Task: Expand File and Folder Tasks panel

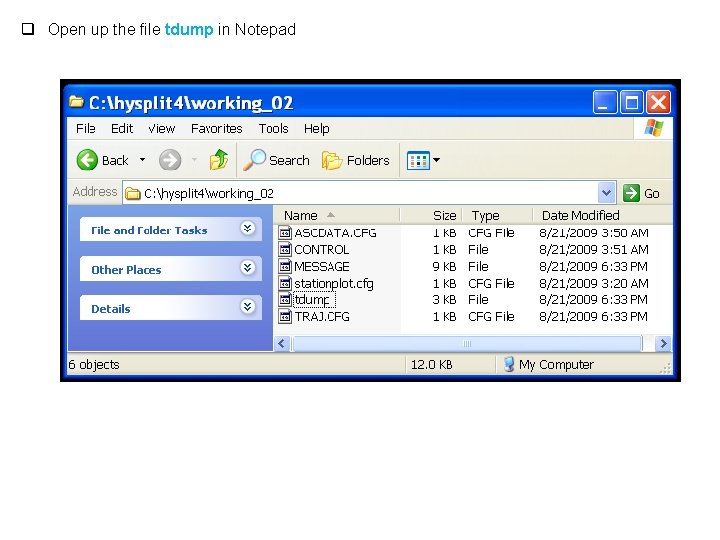Action: 248,228
